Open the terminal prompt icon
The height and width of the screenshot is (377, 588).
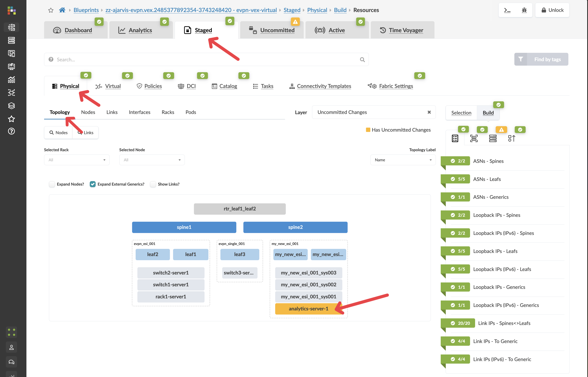507,10
